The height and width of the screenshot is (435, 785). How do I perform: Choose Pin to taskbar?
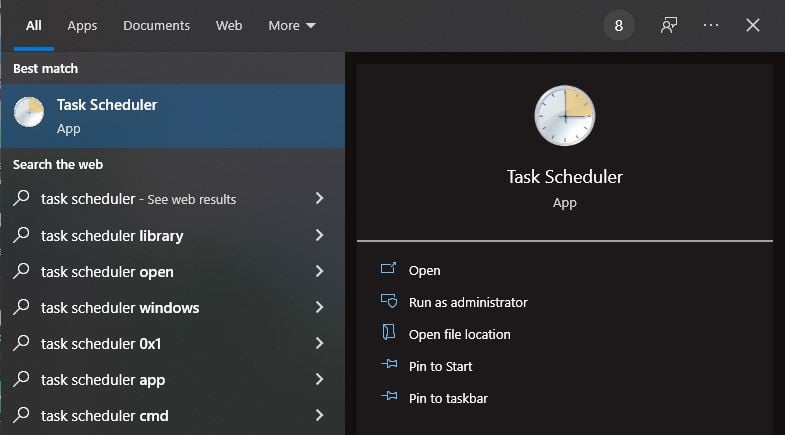[x=448, y=398]
